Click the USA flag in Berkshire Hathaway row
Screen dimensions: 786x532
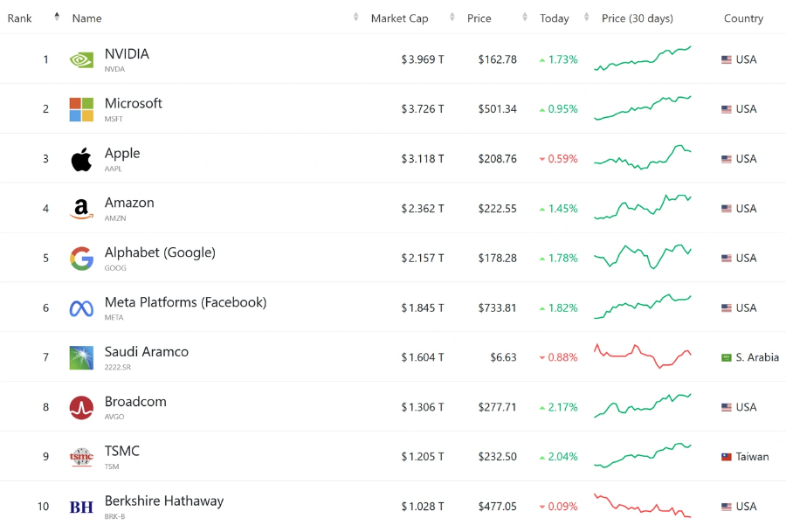click(x=727, y=507)
